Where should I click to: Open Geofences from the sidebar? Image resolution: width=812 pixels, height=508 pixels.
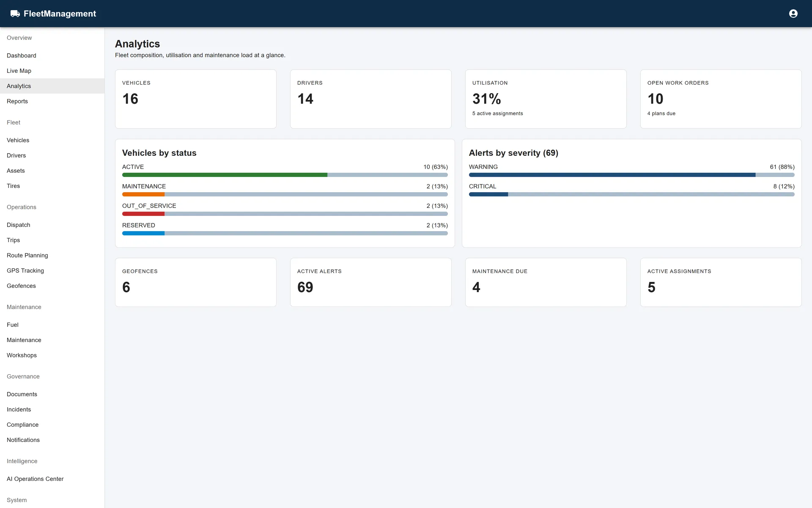pyautogui.click(x=52, y=286)
